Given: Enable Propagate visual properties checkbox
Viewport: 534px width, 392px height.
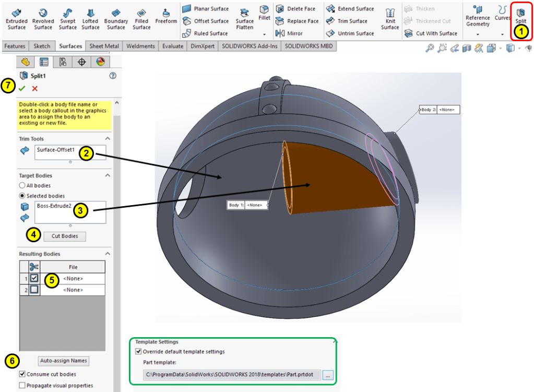Looking at the screenshot, I should coord(22,385).
